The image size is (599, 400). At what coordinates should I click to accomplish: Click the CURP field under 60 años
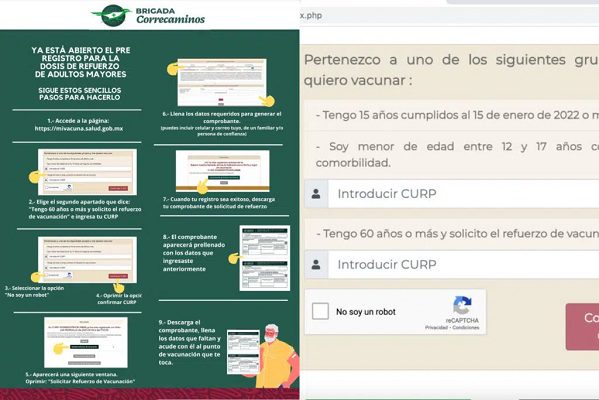pyautogui.click(x=463, y=264)
